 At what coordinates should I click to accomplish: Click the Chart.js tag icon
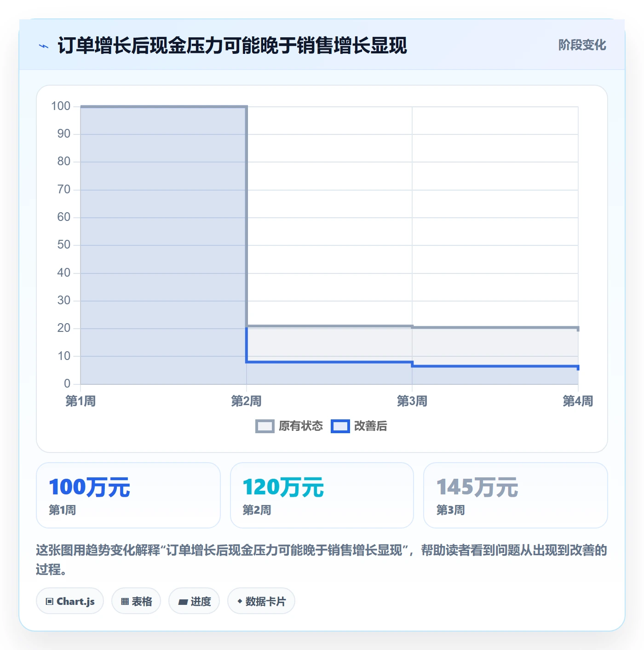pyautogui.click(x=50, y=601)
